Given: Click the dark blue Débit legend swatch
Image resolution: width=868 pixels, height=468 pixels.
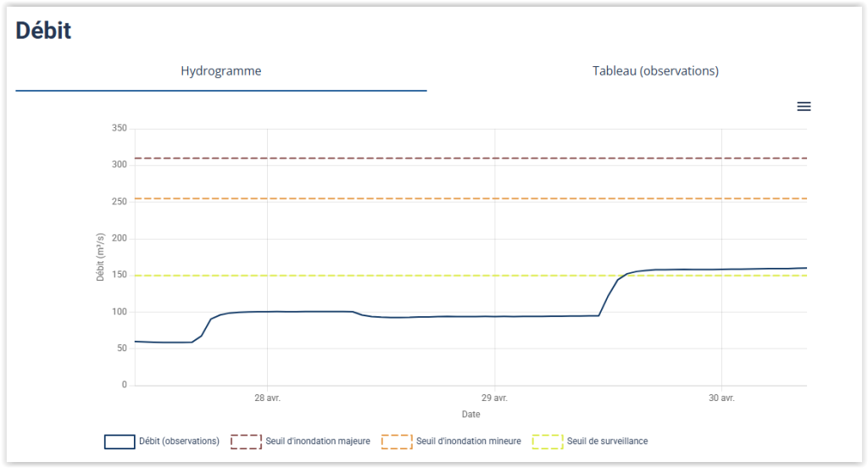Looking at the screenshot, I should pos(120,442).
